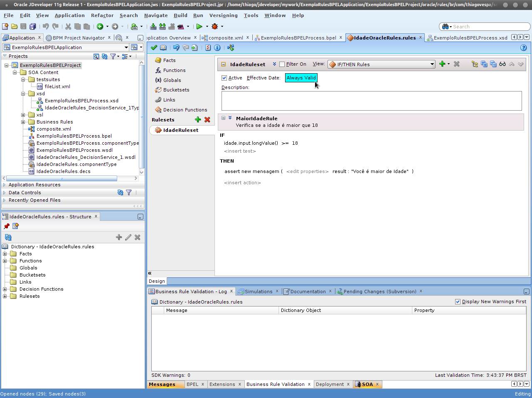532x398 pixels.
Task: Open the Tools menu
Action: click(251, 15)
